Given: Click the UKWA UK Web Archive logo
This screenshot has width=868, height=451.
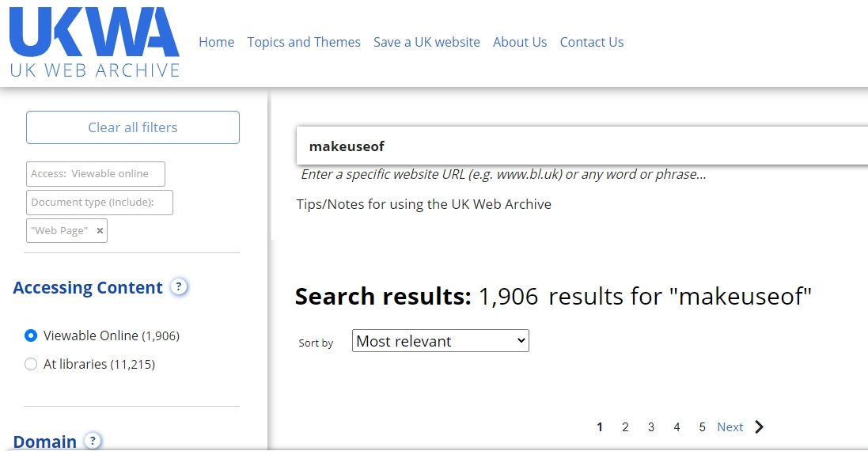Looking at the screenshot, I should [95, 42].
